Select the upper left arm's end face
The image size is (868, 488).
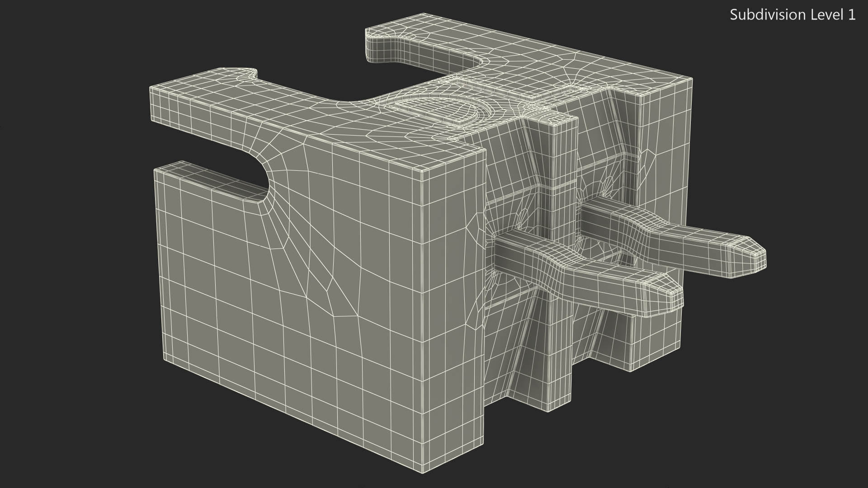click(157, 104)
